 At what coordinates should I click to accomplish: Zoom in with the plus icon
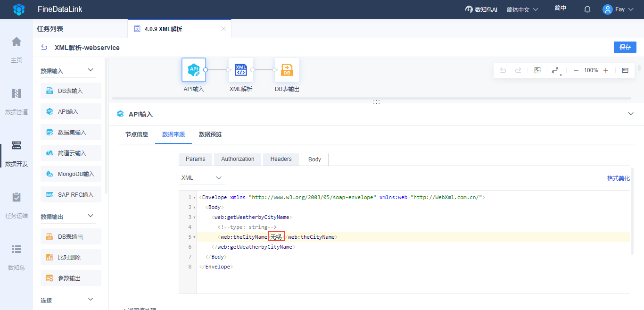[x=606, y=70]
